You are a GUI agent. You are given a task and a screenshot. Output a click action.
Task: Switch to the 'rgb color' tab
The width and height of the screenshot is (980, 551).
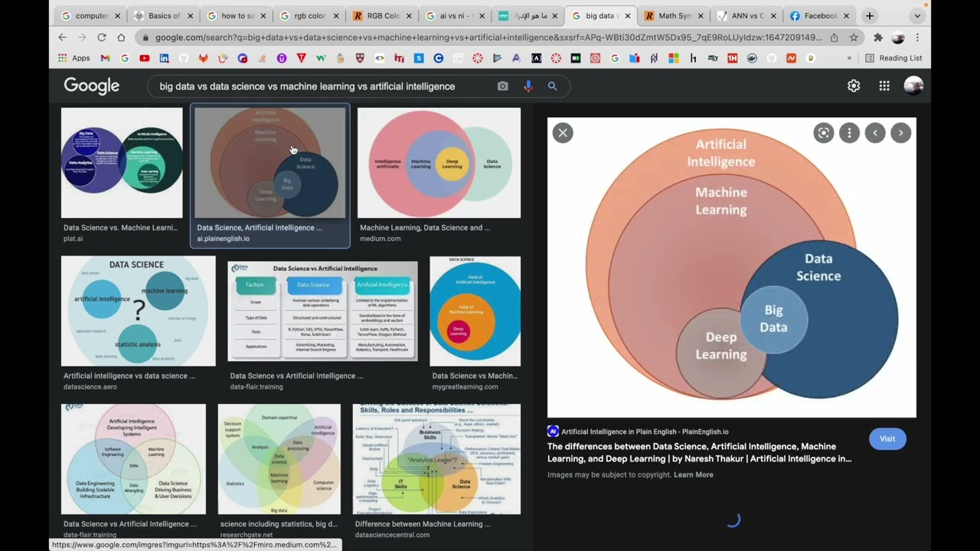[x=309, y=15]
